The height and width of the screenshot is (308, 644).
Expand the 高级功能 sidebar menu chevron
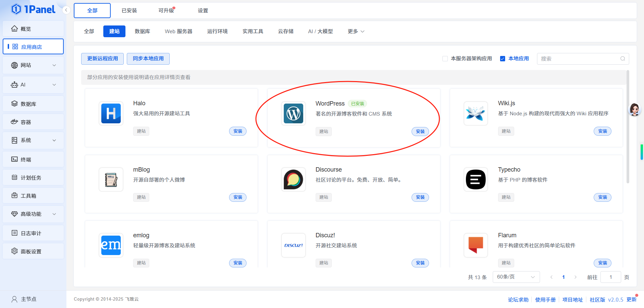(54, 214)
